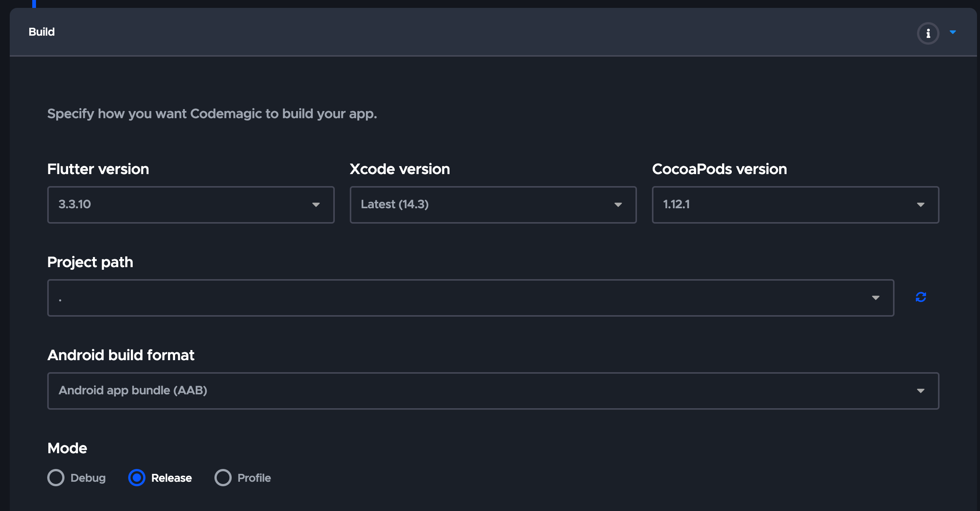This screenshot has height=511, width=980.
Task: Open the Project path combo box
Action: [457, 298]
